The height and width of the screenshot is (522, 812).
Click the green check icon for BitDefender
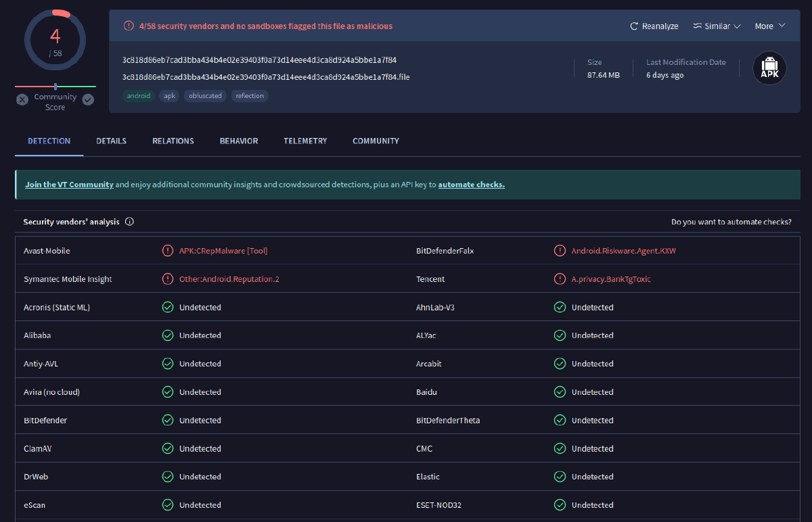[167, 421]
